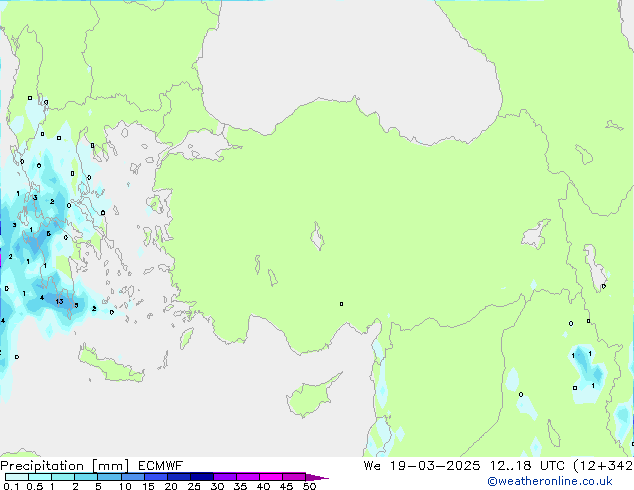The image size is (634, 490).
Task: Click the island of Crete on map
Action: [109, 366]
